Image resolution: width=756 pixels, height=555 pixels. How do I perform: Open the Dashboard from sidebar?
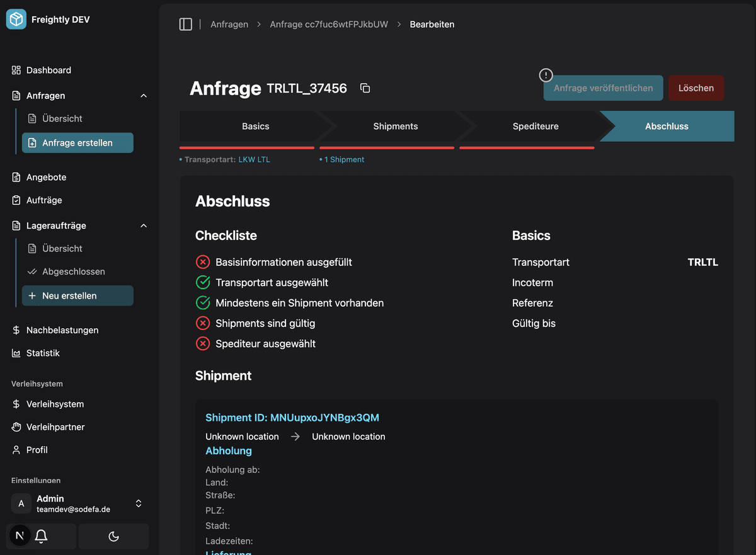click(49, 71)
